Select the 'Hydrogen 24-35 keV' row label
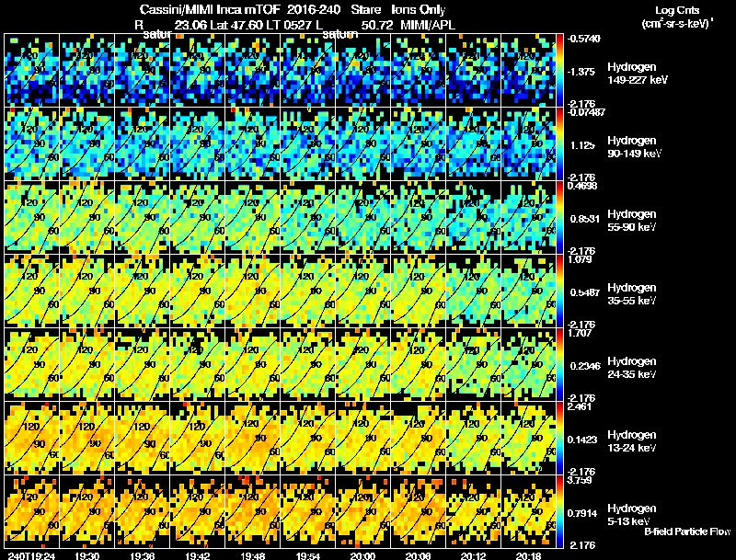Viewport: 736px width, 560px height. click(x=632, y=368)
